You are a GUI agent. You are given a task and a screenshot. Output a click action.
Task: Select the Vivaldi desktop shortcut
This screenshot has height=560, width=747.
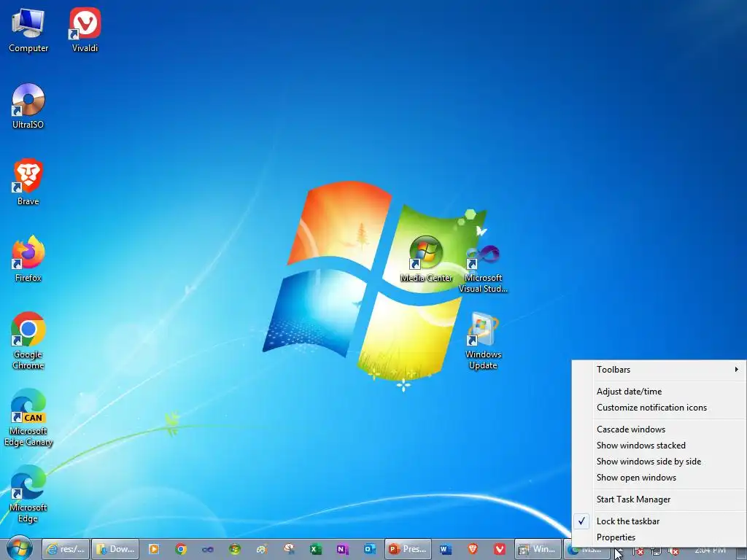(85, 31)
